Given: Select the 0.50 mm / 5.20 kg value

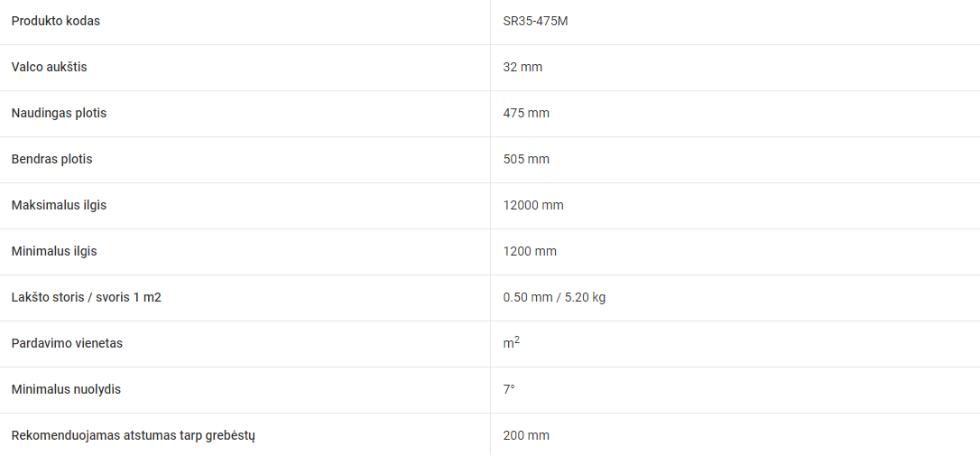Looking at the screenshot, I should (x=554, y=297).
